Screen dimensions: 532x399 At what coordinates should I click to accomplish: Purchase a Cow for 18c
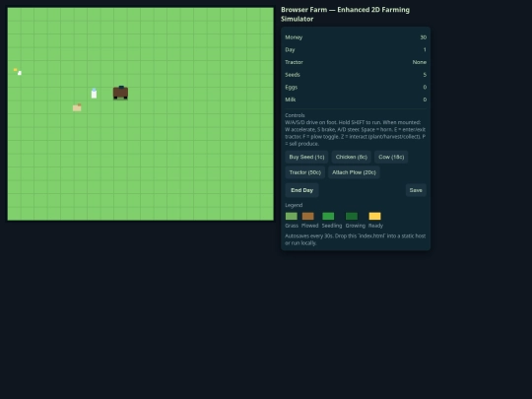391,157
